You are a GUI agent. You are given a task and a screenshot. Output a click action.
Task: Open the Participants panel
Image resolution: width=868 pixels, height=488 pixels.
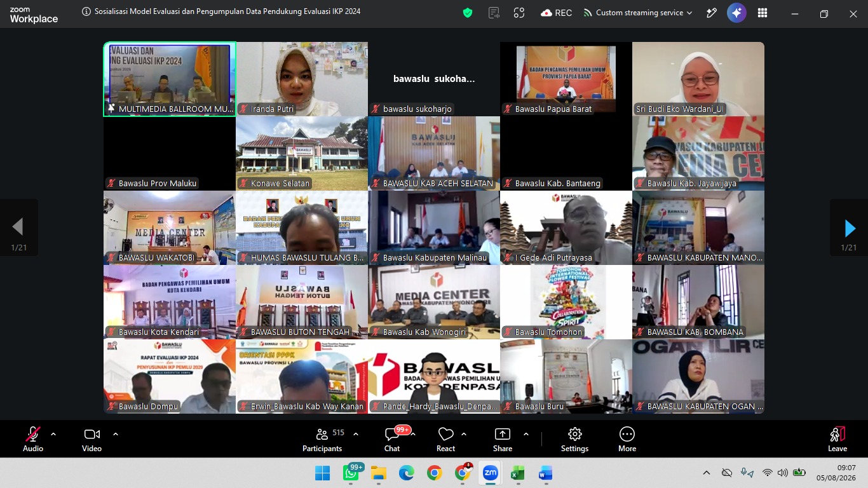pyautogui.click(x=322, y=440)
